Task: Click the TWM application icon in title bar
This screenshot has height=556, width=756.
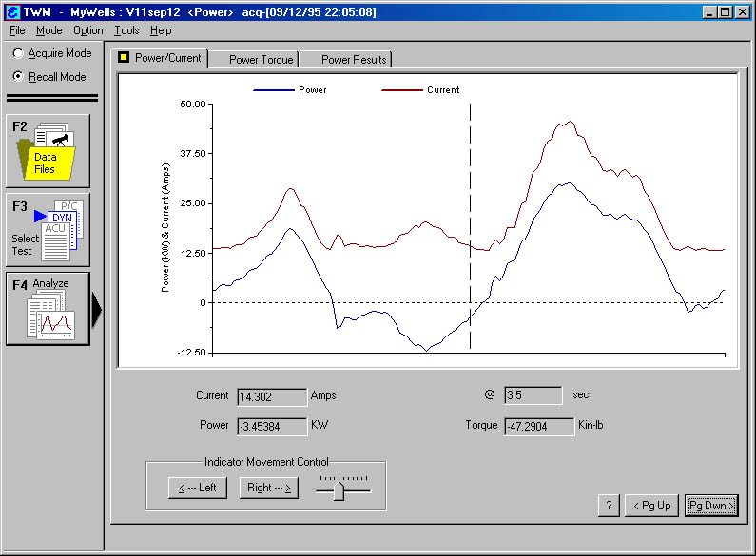Action: pyautogui.click(x=12, y=12)
